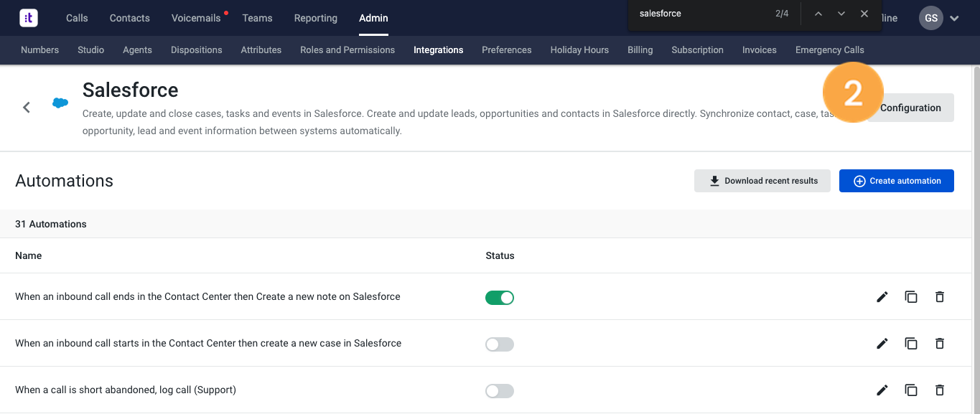Disable the Create new note automation toggle

(500, 297)
